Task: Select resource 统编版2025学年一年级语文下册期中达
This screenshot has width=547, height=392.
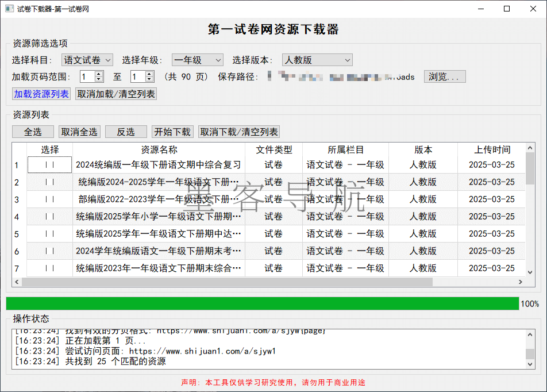Action: pos(159,234)
